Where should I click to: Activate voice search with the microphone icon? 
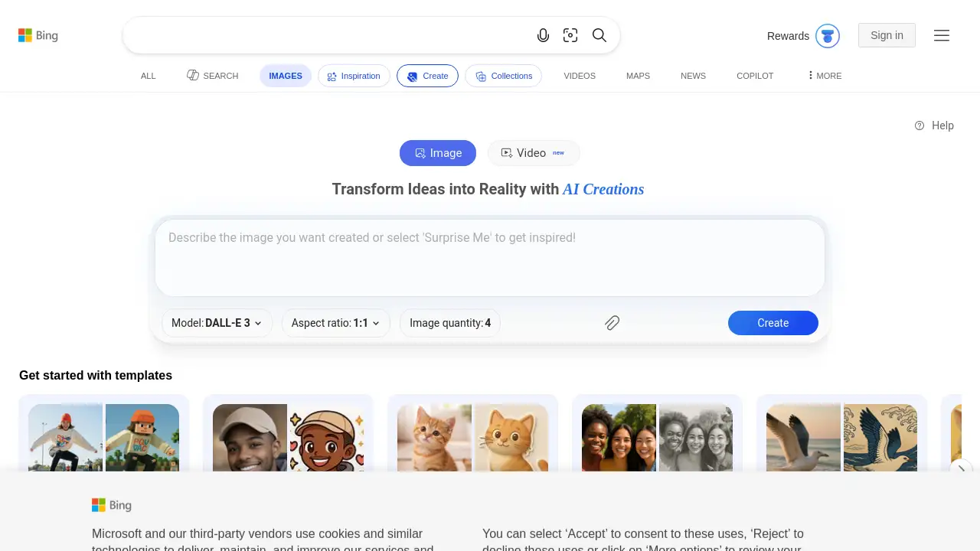click(x=544, y=35)
